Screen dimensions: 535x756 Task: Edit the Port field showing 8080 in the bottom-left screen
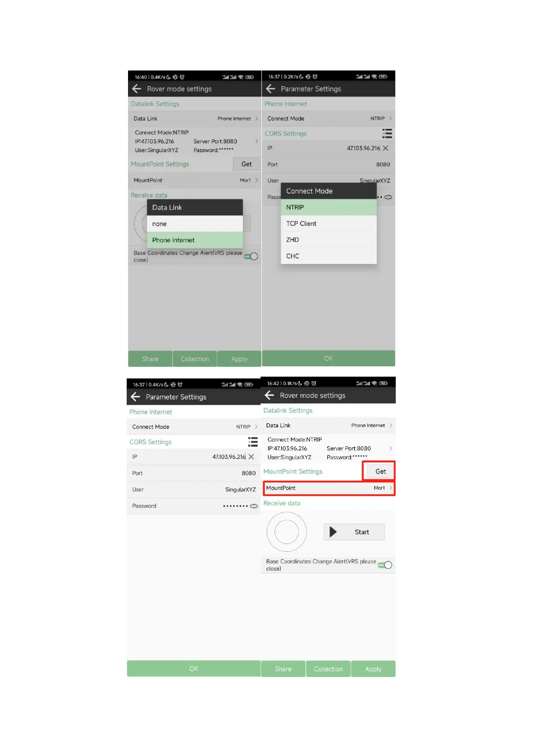pos(194,473)
